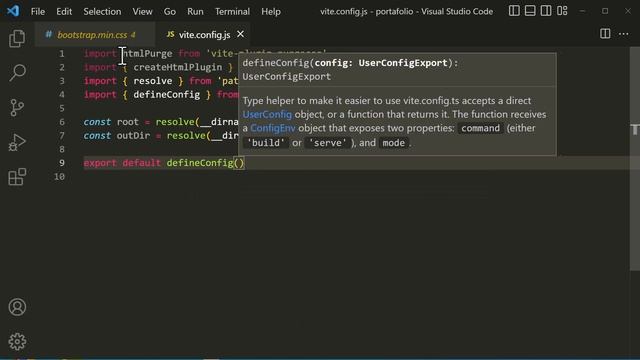Close the vite.config.js tab
The height and width of the screenshot is (360, 640).
pyautogui.click(x=240, y=35)
